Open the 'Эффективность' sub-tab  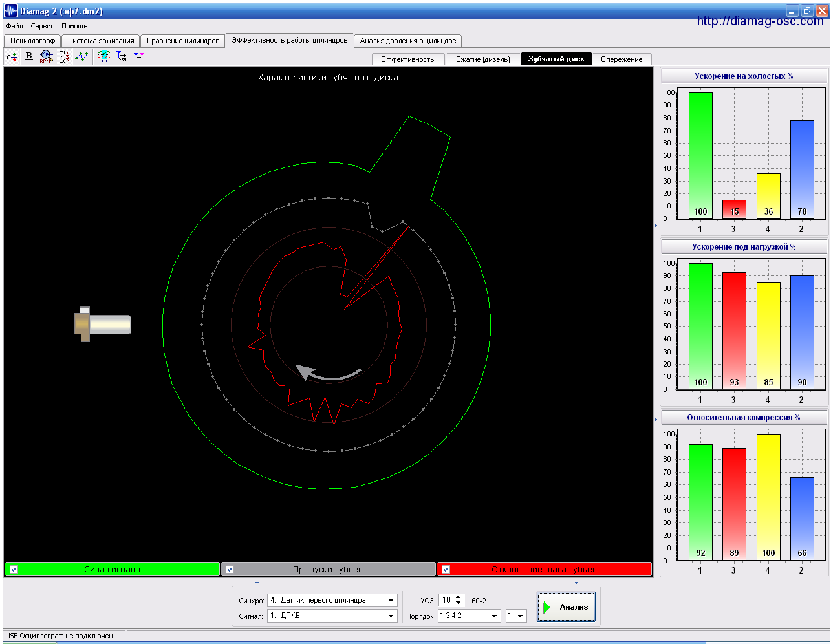pyautogui.click(x=407, y=59)
